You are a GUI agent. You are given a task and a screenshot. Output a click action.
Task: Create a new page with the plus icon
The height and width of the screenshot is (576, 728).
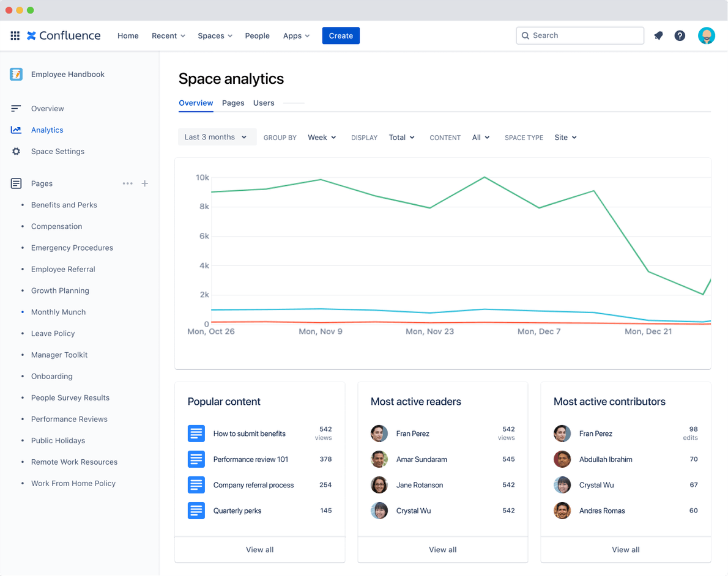pos(144,183)
